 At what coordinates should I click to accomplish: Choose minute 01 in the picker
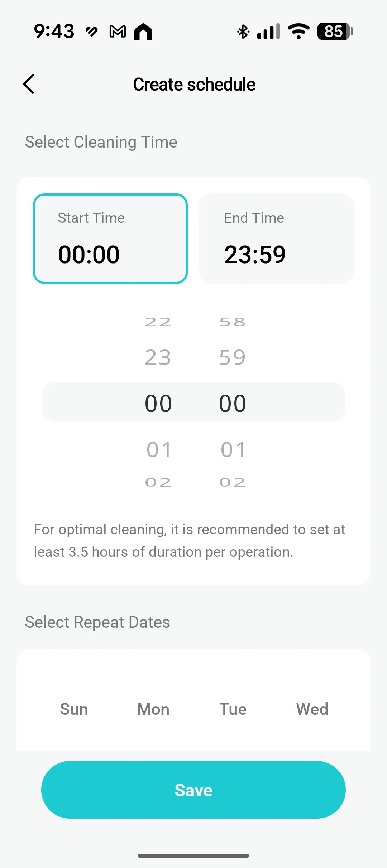(233, 449)
